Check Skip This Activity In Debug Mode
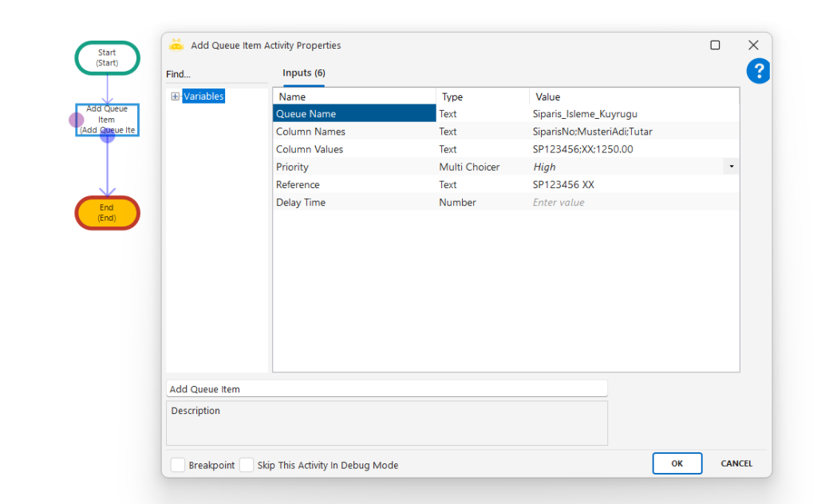This screenshot has width=817, height=504. (x=247, y=465)
